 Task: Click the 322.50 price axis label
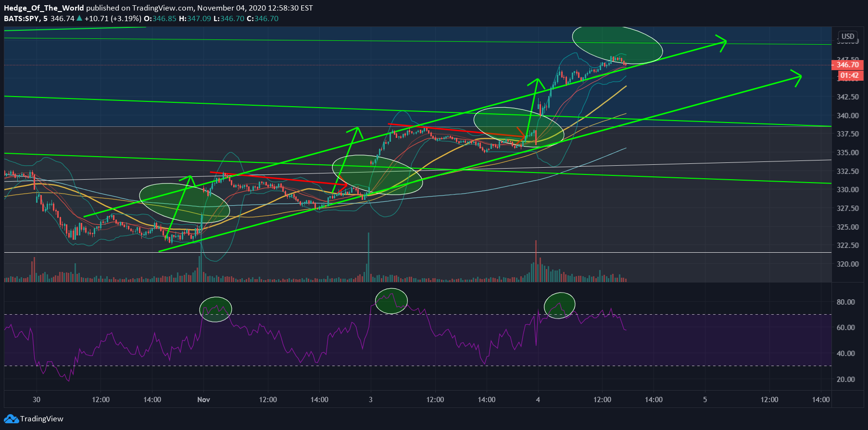coord(848,245)
